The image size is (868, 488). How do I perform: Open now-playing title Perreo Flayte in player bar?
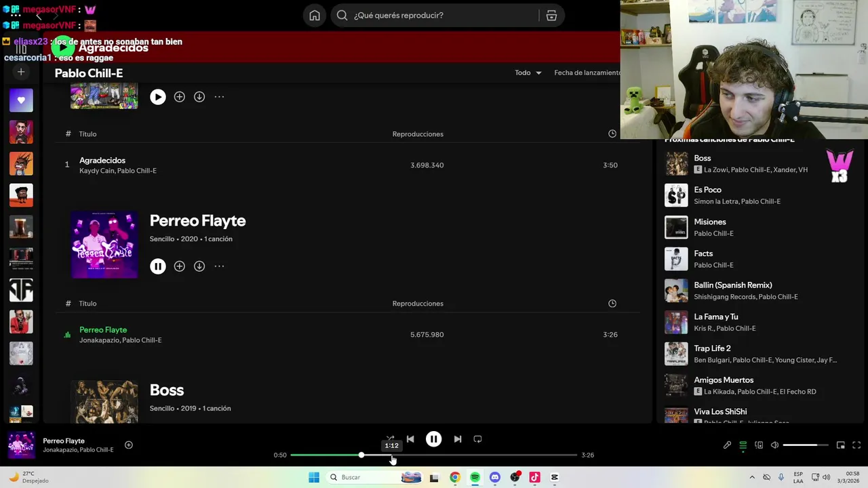(x=64, y=441)
